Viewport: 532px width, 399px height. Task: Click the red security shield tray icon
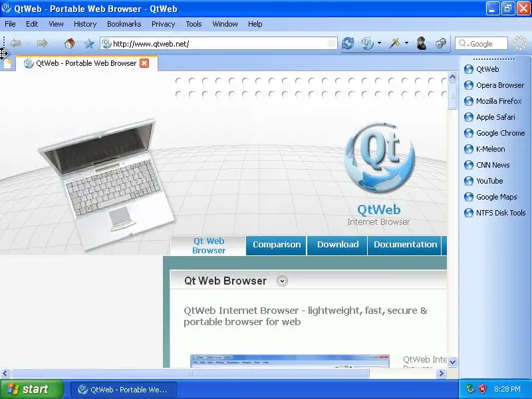point(483,389)
